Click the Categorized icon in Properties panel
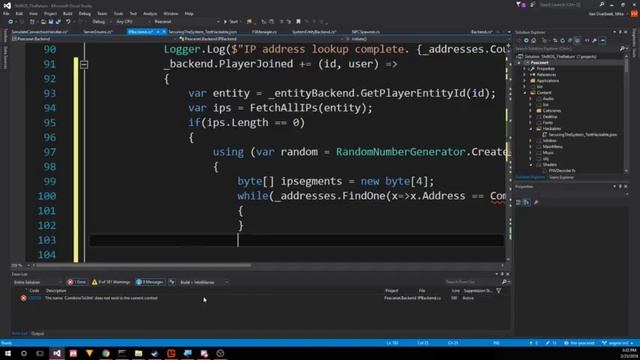The image size is (640, 360). click(x=519, y=202)
